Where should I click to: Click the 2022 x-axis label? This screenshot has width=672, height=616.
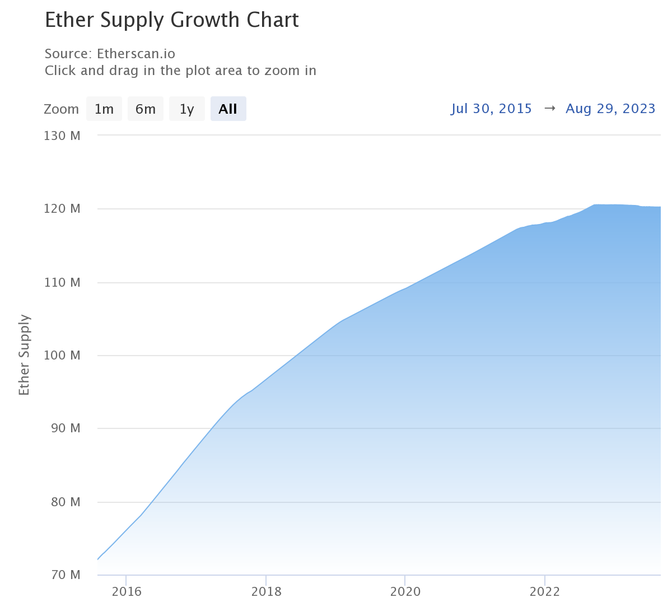point(544,592)
